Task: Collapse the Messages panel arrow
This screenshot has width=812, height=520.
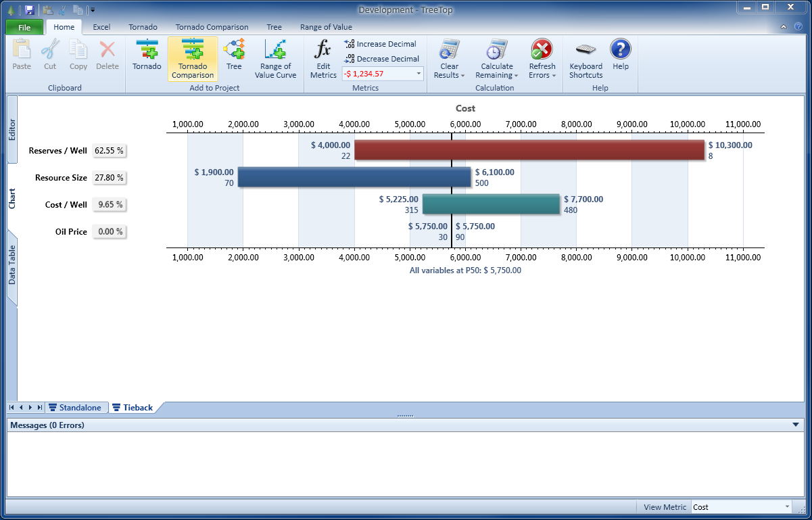Action: (x=795, y=425)
